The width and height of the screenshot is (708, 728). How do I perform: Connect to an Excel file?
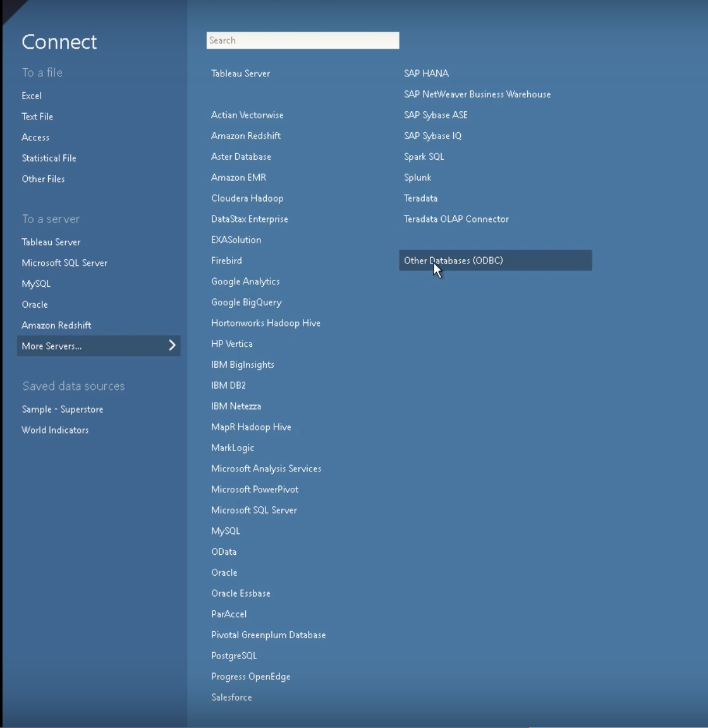click(x=32, y=96)
